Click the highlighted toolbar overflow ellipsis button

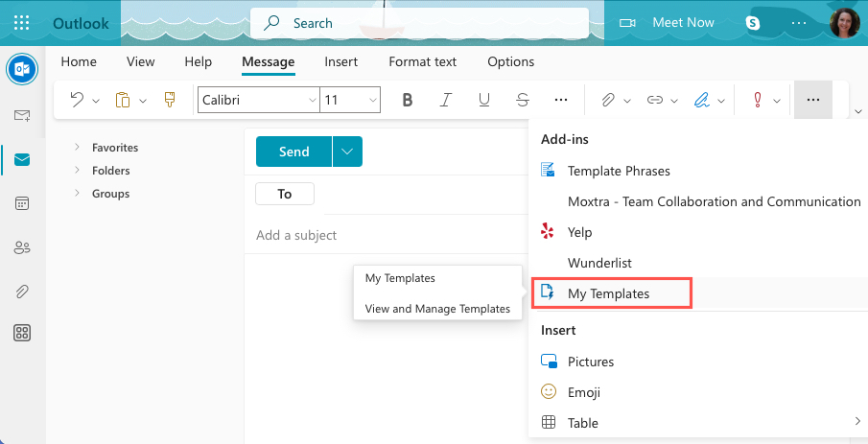(x=812, y=100)
